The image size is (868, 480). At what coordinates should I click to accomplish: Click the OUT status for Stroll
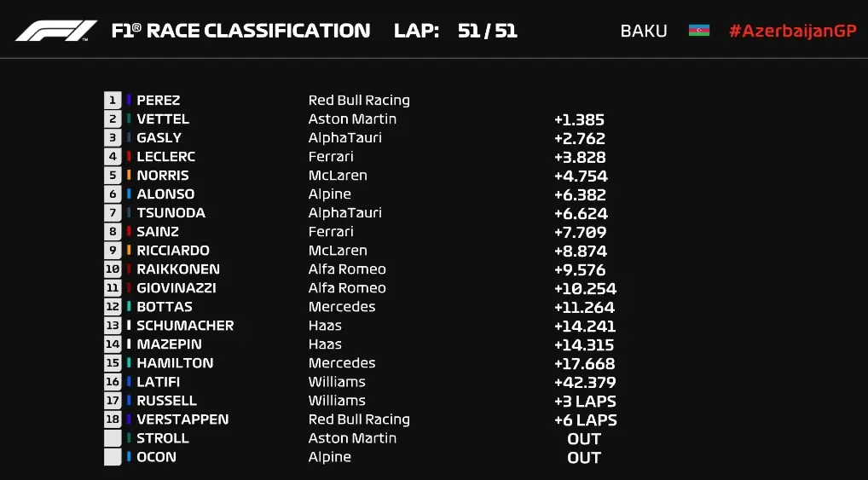tap(584, 438)
